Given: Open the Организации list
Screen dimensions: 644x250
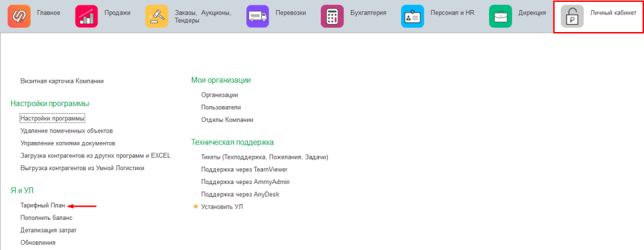Looking at the screenshot, I should click(x=219, y=95).
